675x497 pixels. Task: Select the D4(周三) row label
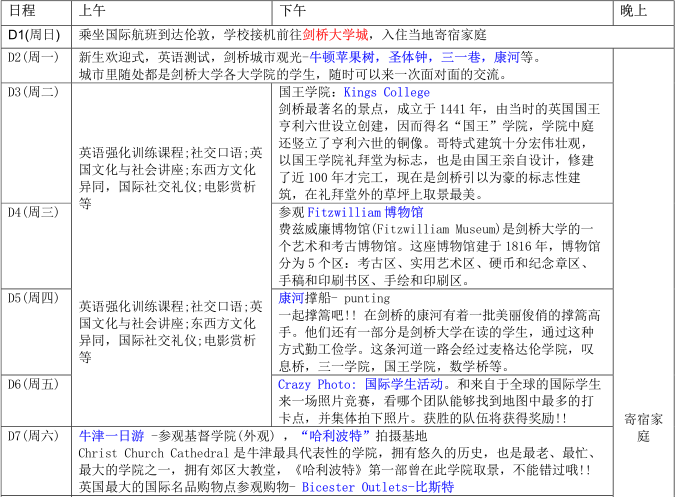[x=33, y=212]
